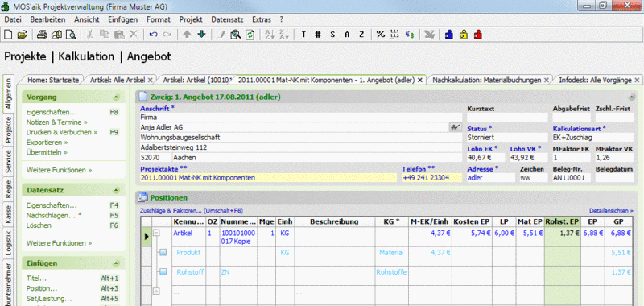Click the T title toolbar button
This screenshot has height=306, width=644.
point(303,35)
